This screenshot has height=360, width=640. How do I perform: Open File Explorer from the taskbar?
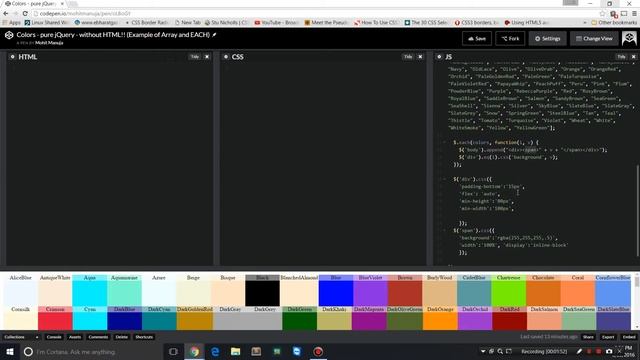(236, 351)
